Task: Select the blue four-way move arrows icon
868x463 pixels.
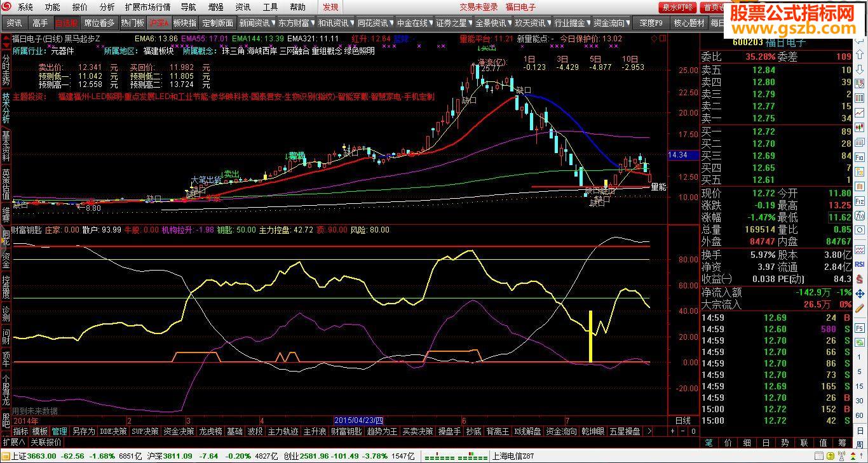Action: click(x=859, y=294)
